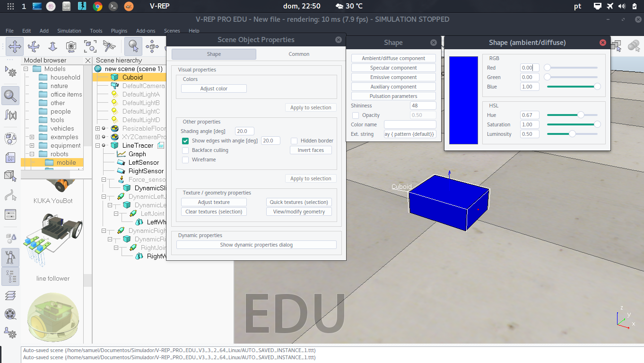Open the scripts sidebar icon
Viewport: 644px width, 363px height.
click(10, 158)
